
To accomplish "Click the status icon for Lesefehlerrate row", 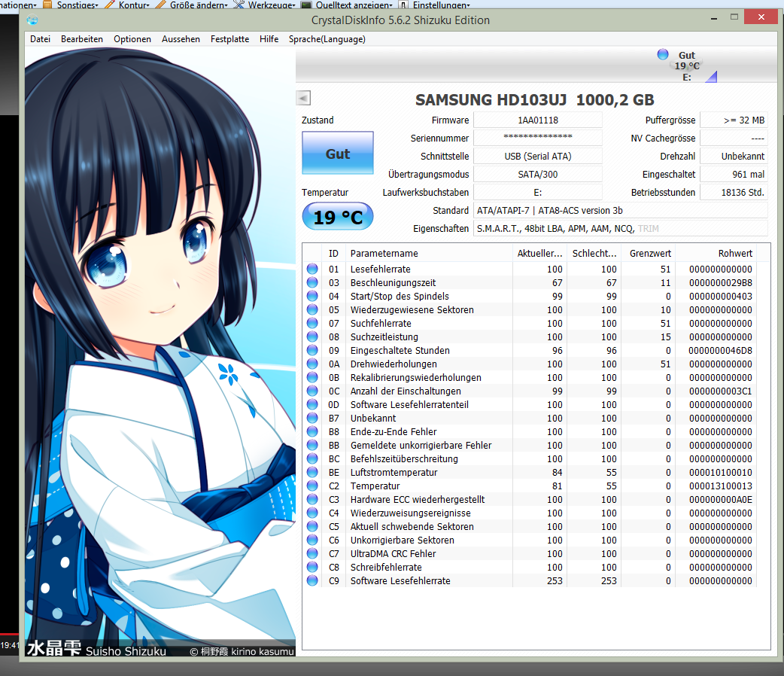I will tap(312, 269).
